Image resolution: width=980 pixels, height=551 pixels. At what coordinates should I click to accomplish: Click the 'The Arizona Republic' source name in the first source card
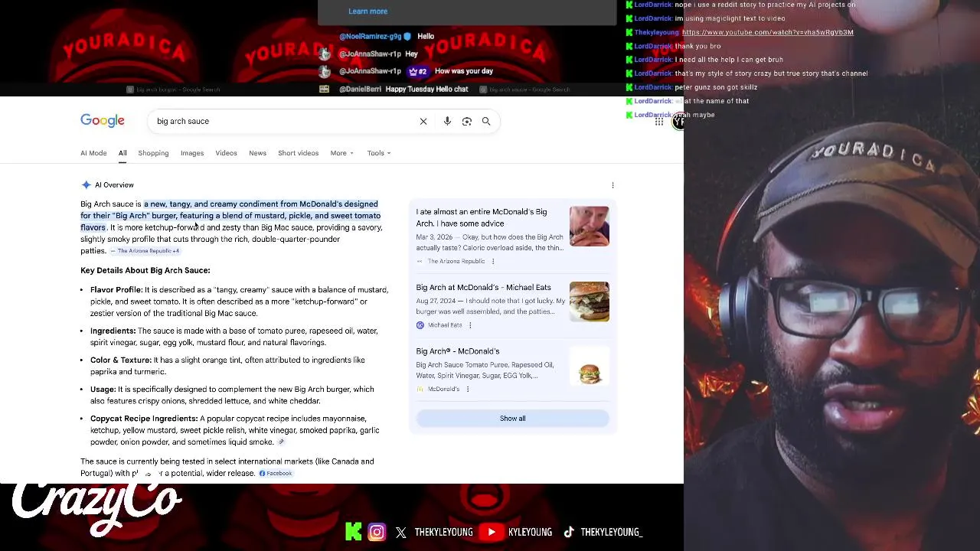456,261
